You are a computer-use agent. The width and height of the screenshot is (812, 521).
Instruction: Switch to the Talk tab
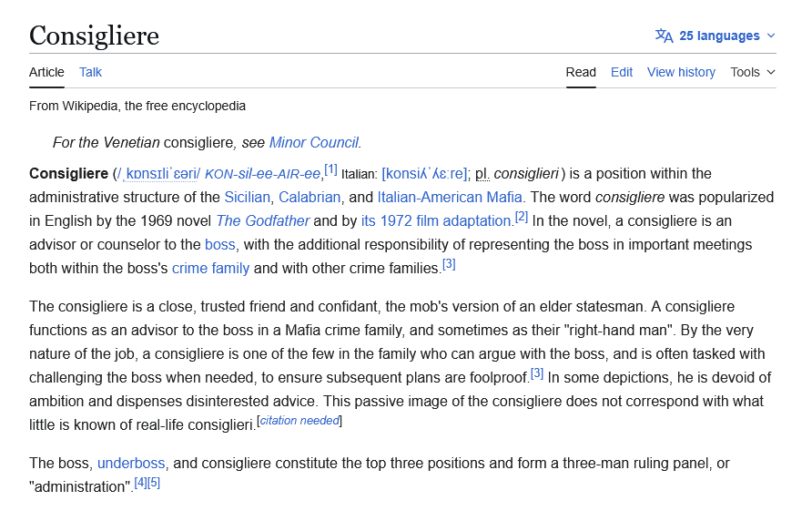91,72
